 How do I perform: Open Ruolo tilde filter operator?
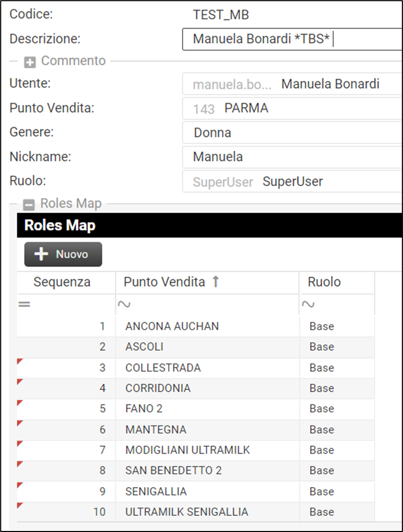pyautogui.click(x=308, y=304)
